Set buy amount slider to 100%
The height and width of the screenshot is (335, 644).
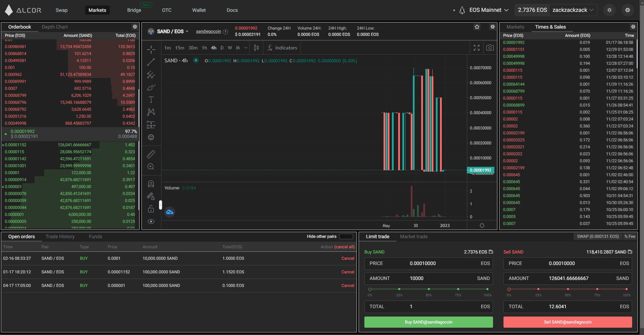click(x=487, y=289)
